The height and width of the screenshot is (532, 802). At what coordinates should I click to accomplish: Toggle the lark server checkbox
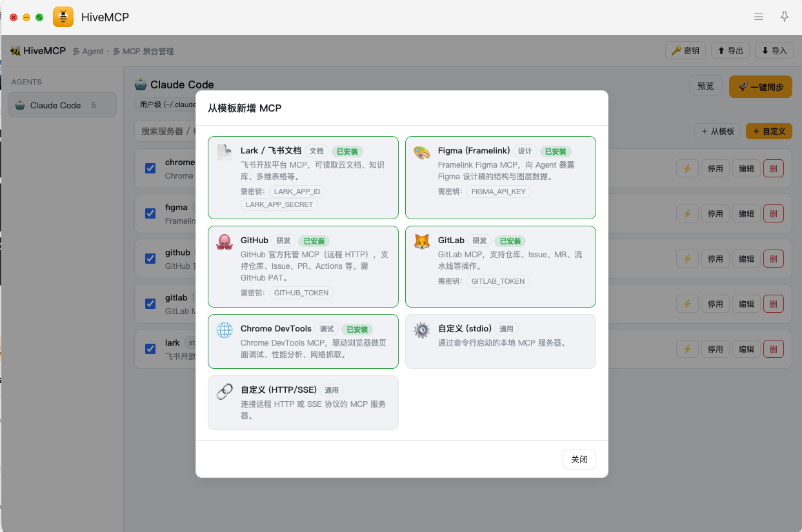click(x=150, y=349)
